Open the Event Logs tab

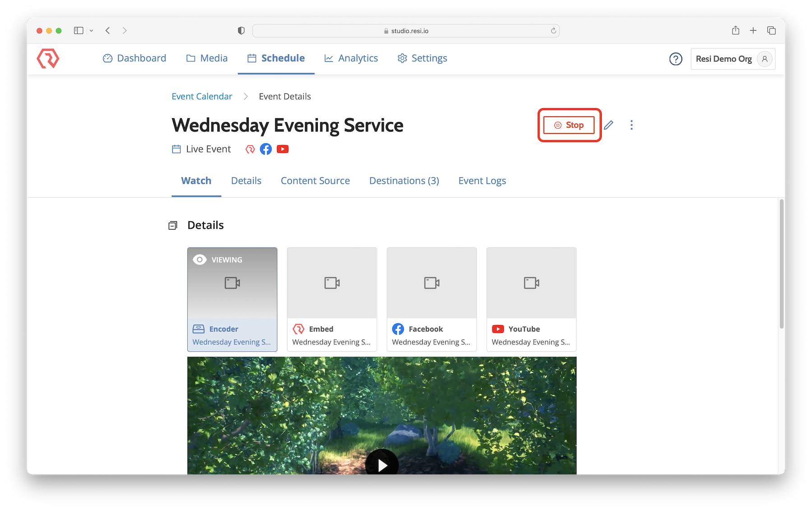coord(482,181)
